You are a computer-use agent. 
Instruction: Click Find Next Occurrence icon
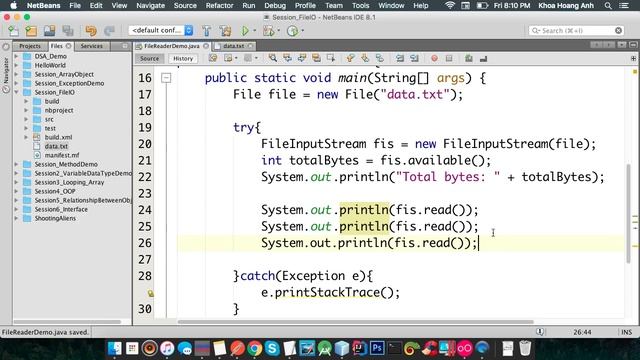tap(302, 58)
